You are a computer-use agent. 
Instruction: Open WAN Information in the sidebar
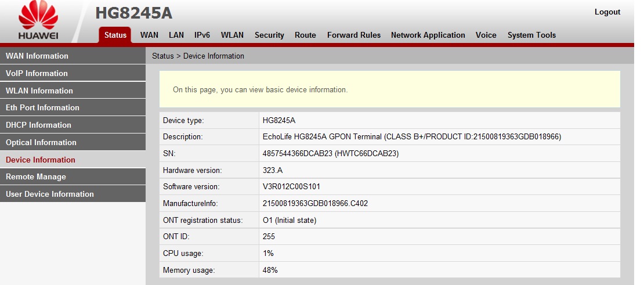point(37,56)
